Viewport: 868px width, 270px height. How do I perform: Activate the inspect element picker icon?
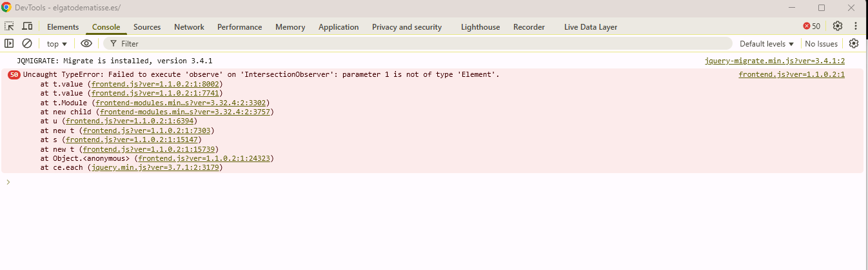click(9, 26)
